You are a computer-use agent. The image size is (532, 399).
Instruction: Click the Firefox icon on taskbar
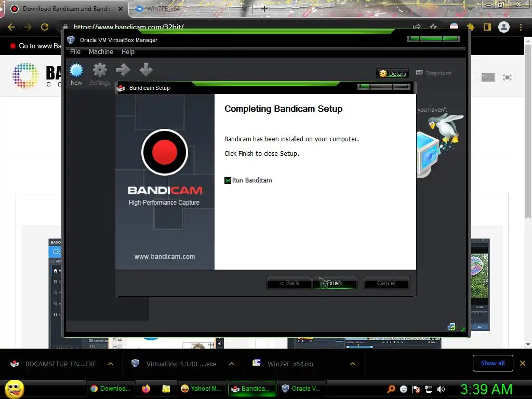(x=146, y=389)
